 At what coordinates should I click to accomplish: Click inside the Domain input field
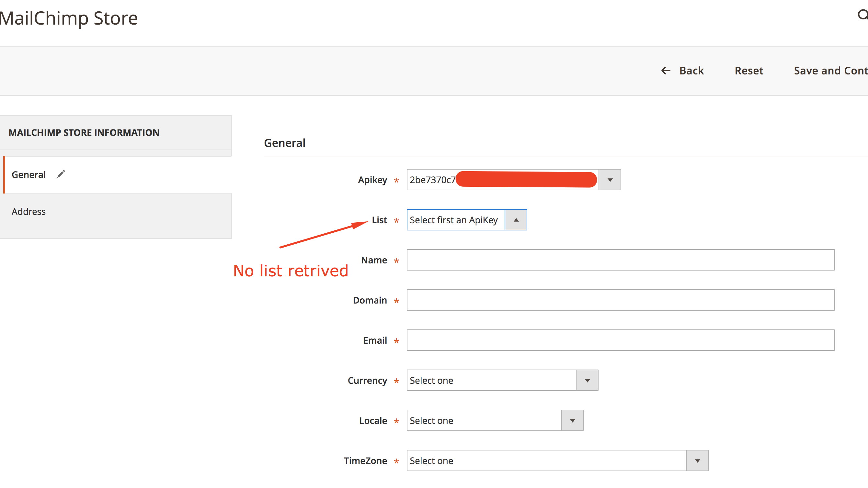tap(620, 300)
